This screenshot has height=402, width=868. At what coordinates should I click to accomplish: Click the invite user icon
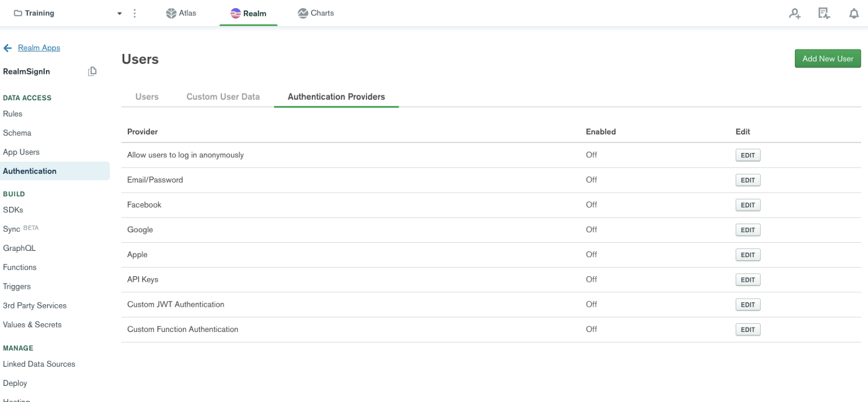(x=795, y=13)
